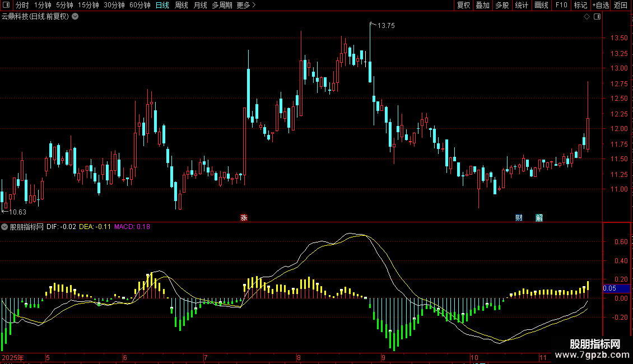This screenshot has height=364, width=633.
Task: Select the 分时 intraday view
Action: 22,5
